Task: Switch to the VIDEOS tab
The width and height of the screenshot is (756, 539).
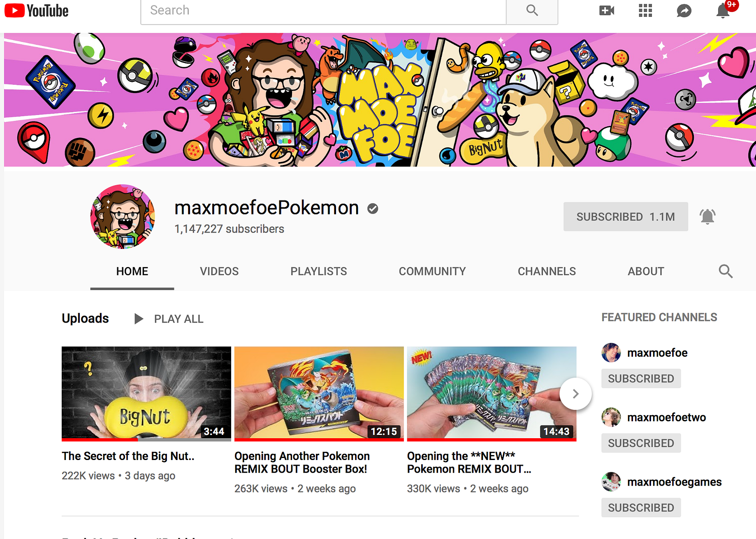Action: [219, 272]
